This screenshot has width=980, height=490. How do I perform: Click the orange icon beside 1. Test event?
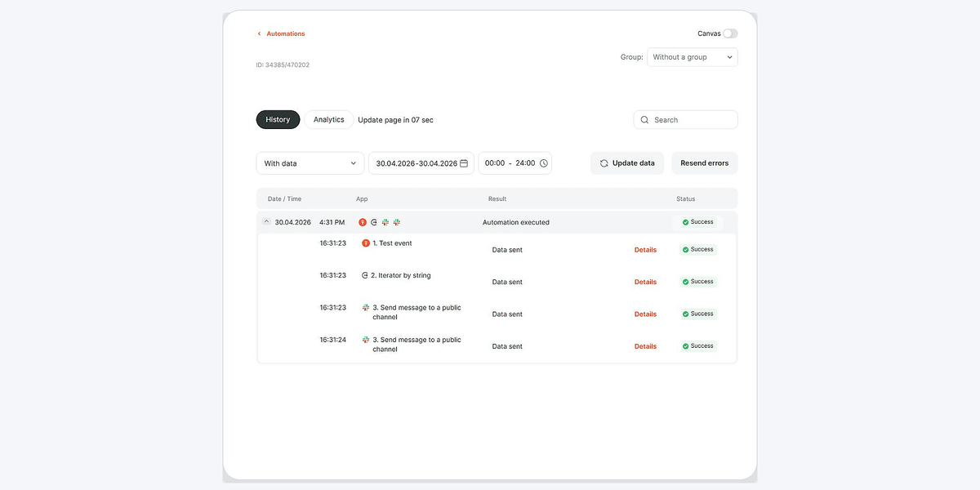click(x=366, y=243)
